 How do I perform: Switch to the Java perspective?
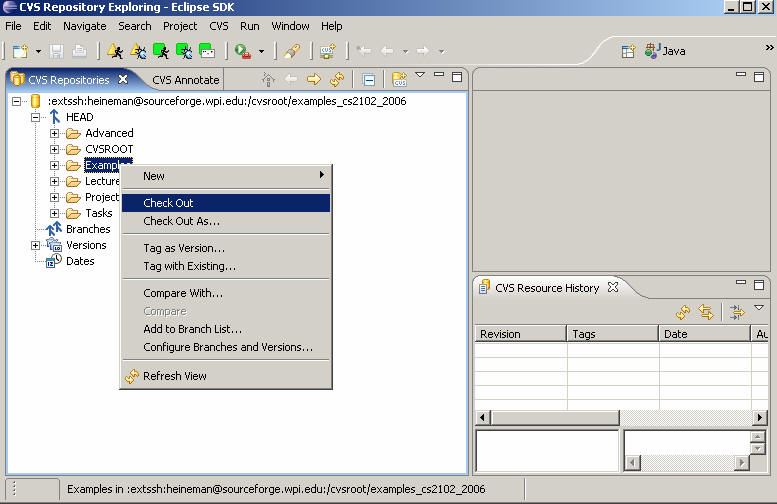pos(665,51)
